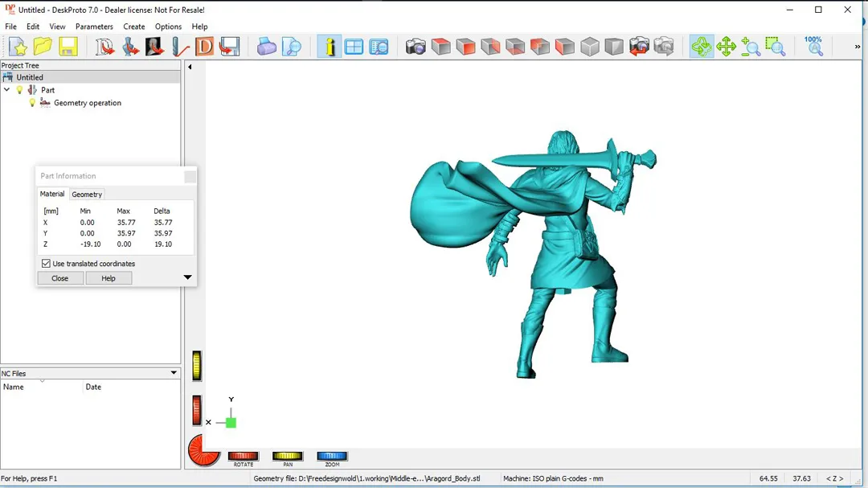Sort NC Files by the Date column
This screenshot has width=868, height=488.
point(132,388)
